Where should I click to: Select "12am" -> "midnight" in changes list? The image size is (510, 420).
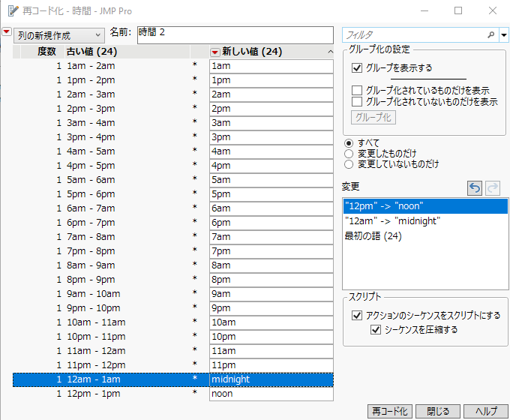pos(391,221)
